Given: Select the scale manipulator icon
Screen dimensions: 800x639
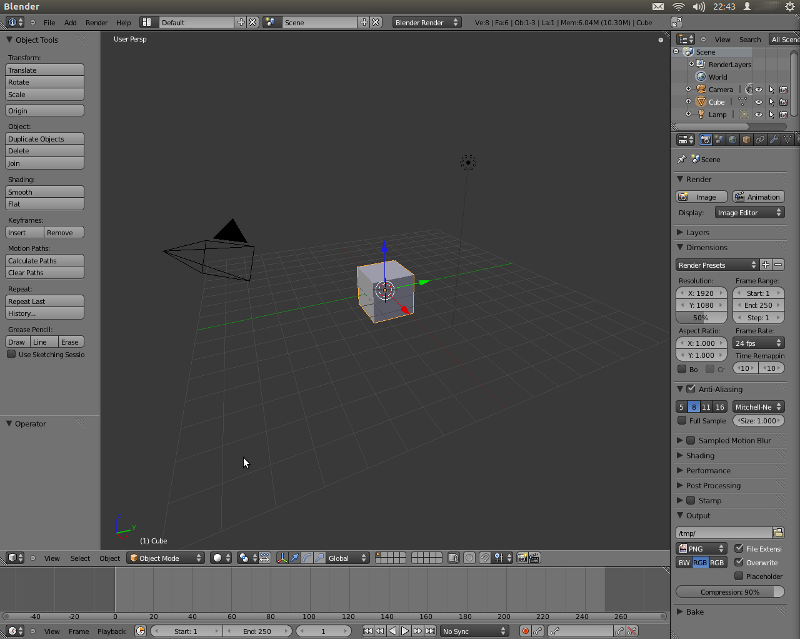Looking at the screenshot, I should pos(319,558).
